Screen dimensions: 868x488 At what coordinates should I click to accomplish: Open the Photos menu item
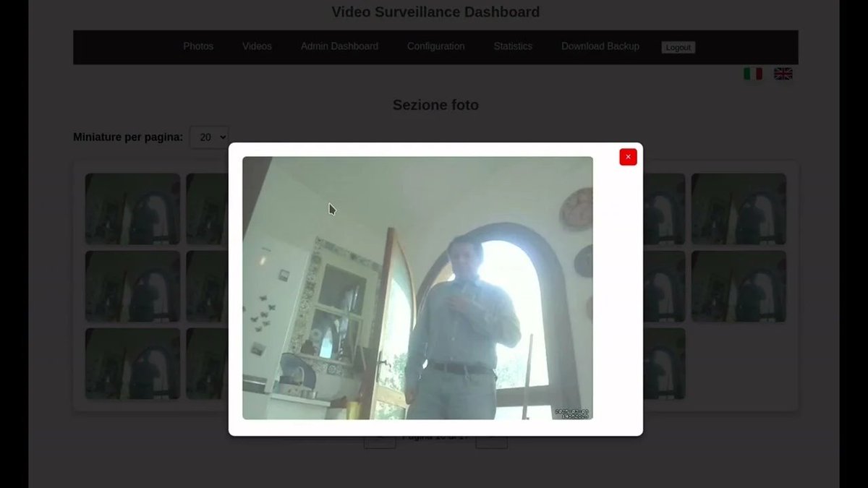pos(198,46)
